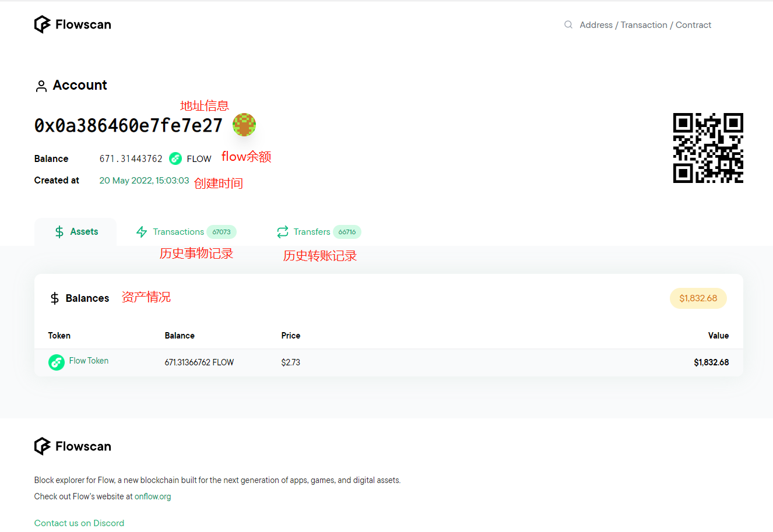Open the Flow Token link
The height and width of the screenshot is (532, 773).
coord(89,361)
